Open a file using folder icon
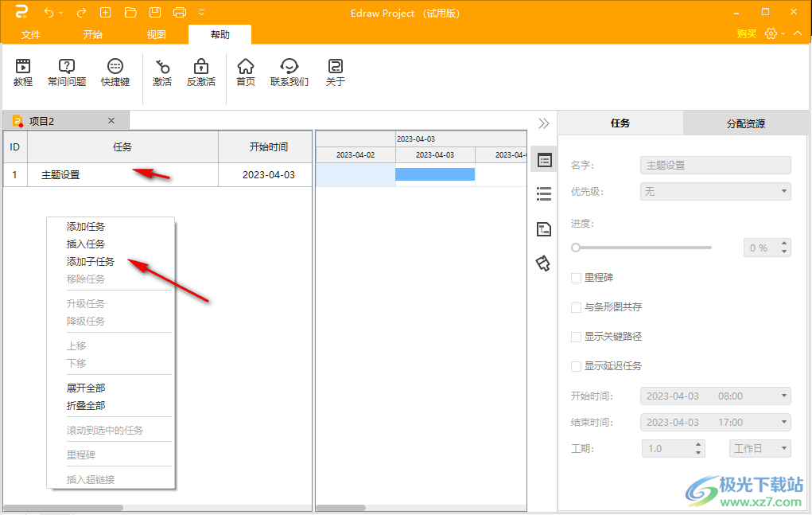Screen dimensions: 812x515 tap(130, 13)
